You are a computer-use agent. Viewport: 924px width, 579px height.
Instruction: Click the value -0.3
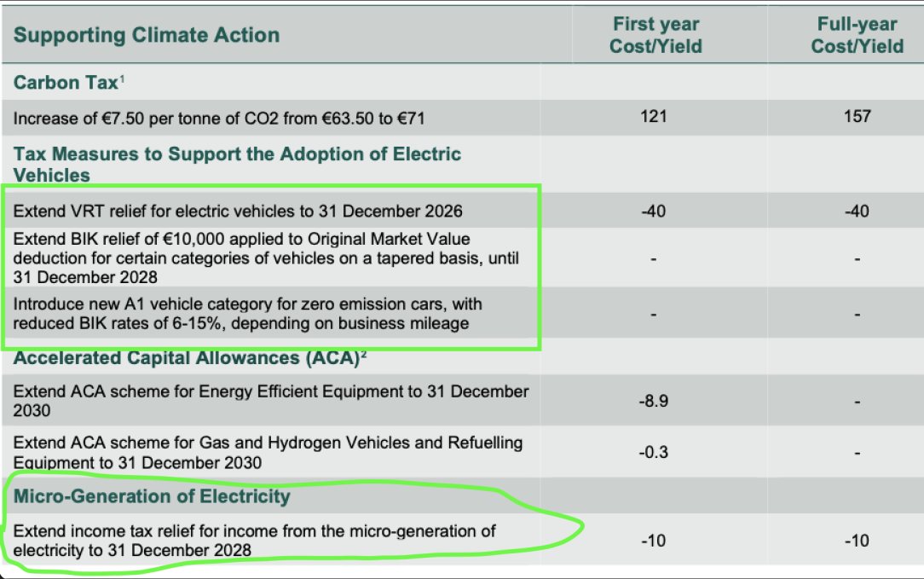(654, 452)
